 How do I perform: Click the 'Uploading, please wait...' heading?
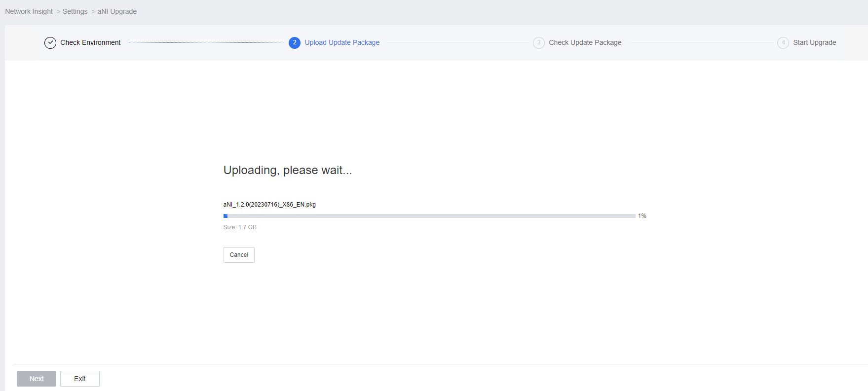(x=288, y=170)
